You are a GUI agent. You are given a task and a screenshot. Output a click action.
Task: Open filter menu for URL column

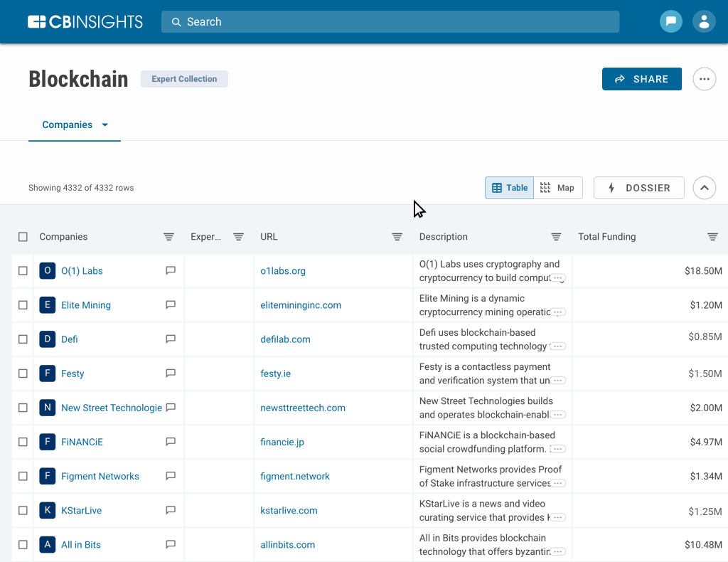397,237
